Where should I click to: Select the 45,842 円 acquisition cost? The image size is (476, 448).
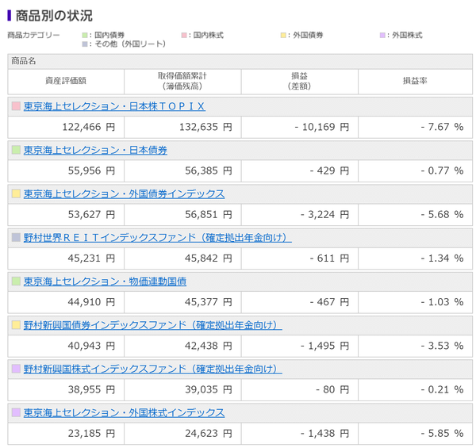209,258
